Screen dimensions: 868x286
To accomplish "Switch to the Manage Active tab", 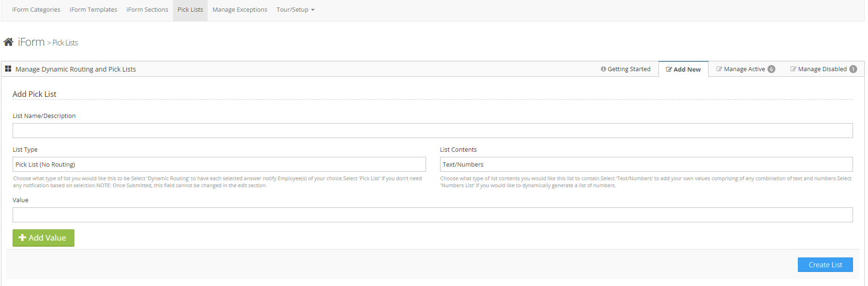I will (x=744, y=69).
